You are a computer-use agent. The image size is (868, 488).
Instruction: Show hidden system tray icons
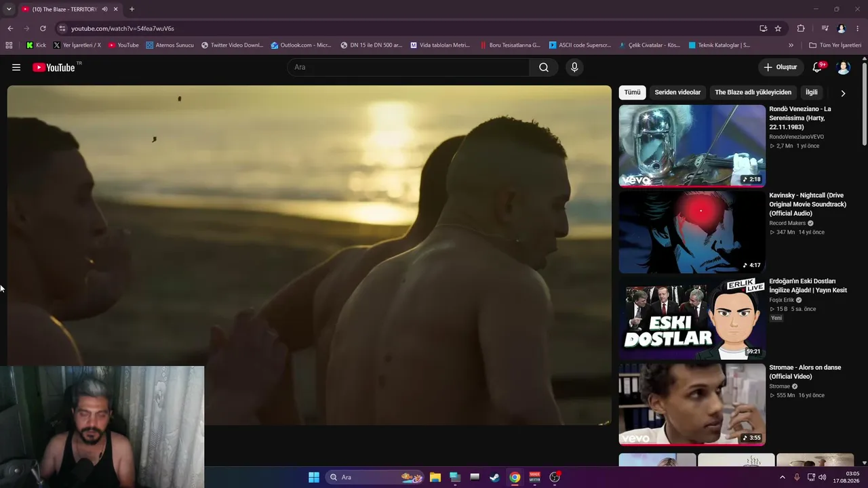point(782,477)
